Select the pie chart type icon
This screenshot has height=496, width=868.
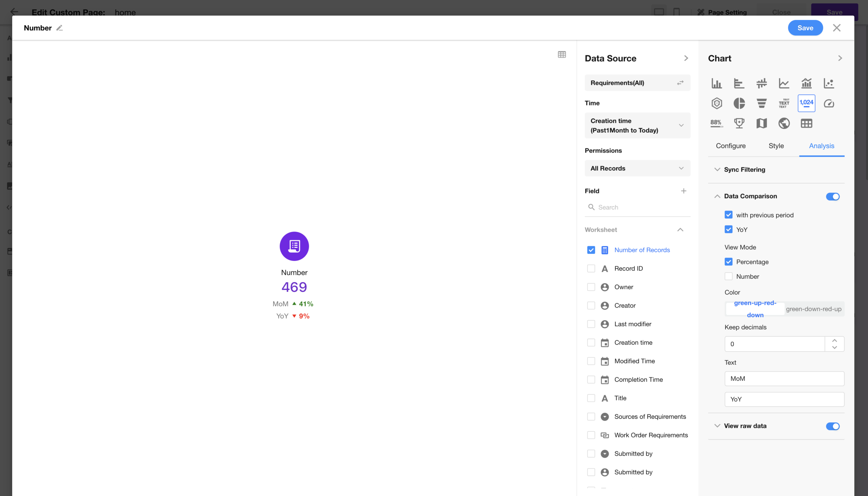739,103
